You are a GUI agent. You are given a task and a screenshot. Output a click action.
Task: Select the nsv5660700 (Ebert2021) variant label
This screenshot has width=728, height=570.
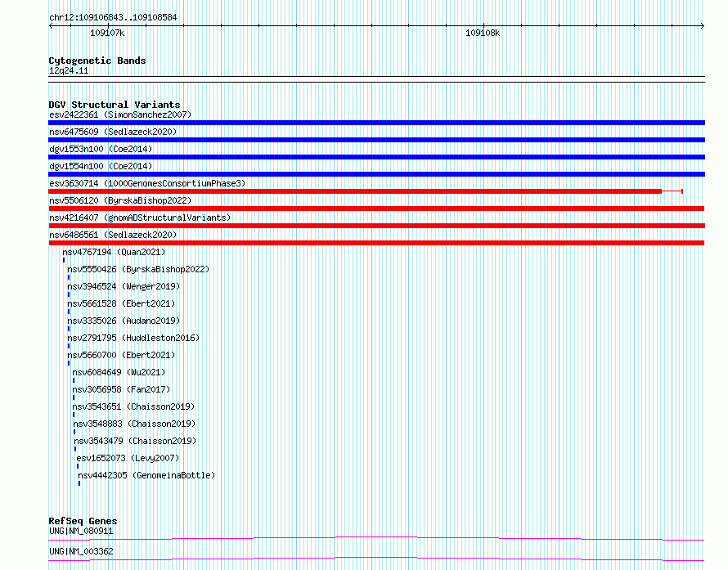(121, 355)
